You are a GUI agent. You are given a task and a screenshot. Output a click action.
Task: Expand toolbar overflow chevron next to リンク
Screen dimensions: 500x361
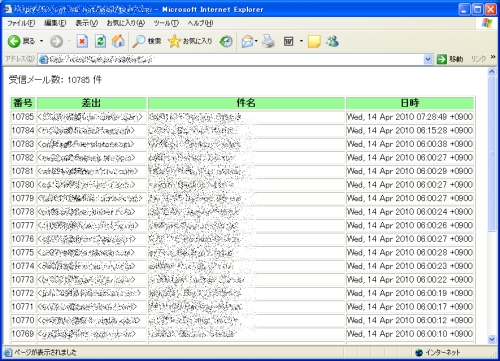tap(493, 57)
